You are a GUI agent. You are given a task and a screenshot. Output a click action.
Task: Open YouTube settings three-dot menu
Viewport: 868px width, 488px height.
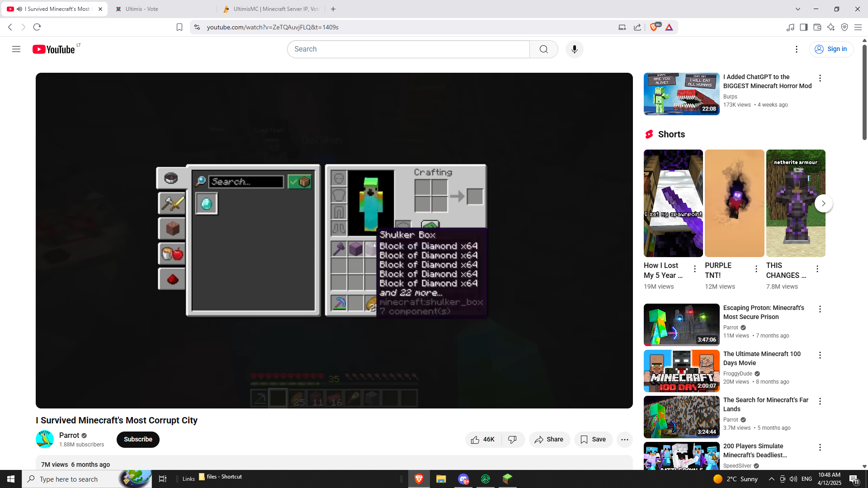tap(797, 49)
